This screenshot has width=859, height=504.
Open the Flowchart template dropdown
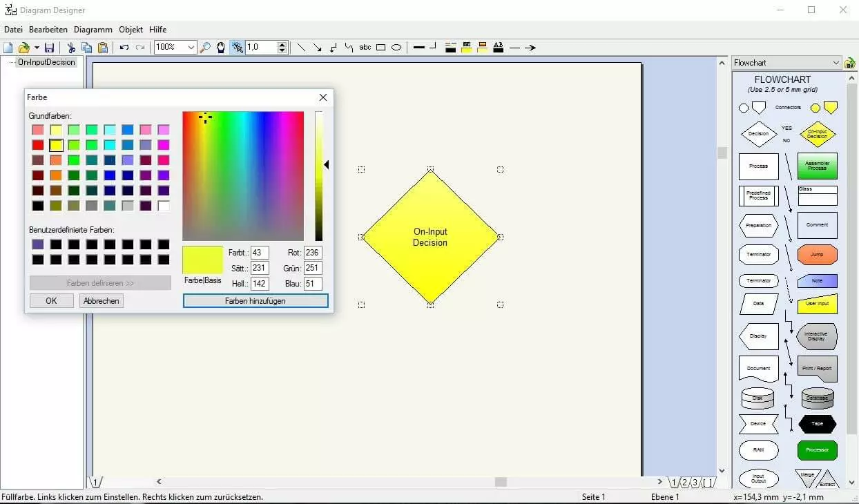pos(836,63)
